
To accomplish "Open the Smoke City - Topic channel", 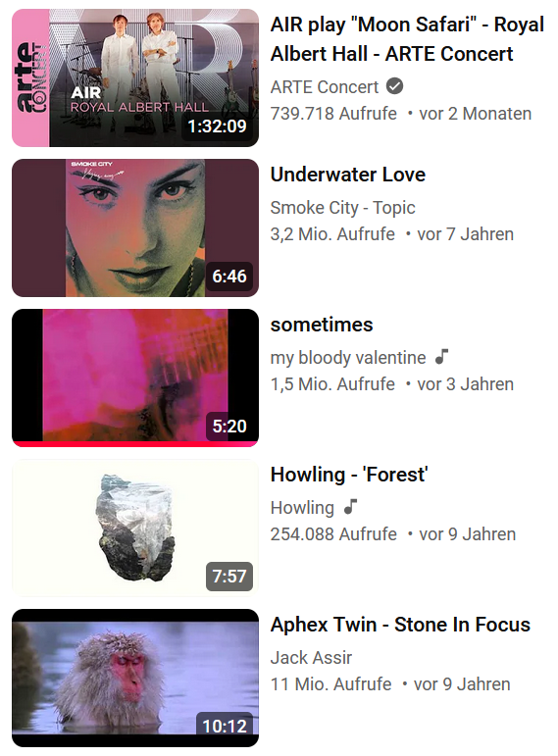I will tap(342, 208).
